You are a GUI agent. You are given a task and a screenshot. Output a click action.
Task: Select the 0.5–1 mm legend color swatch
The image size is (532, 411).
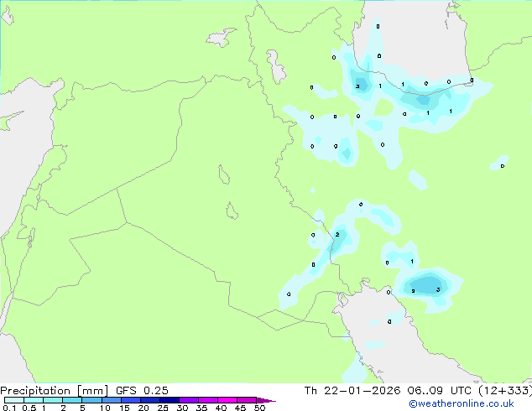(34, 400)
